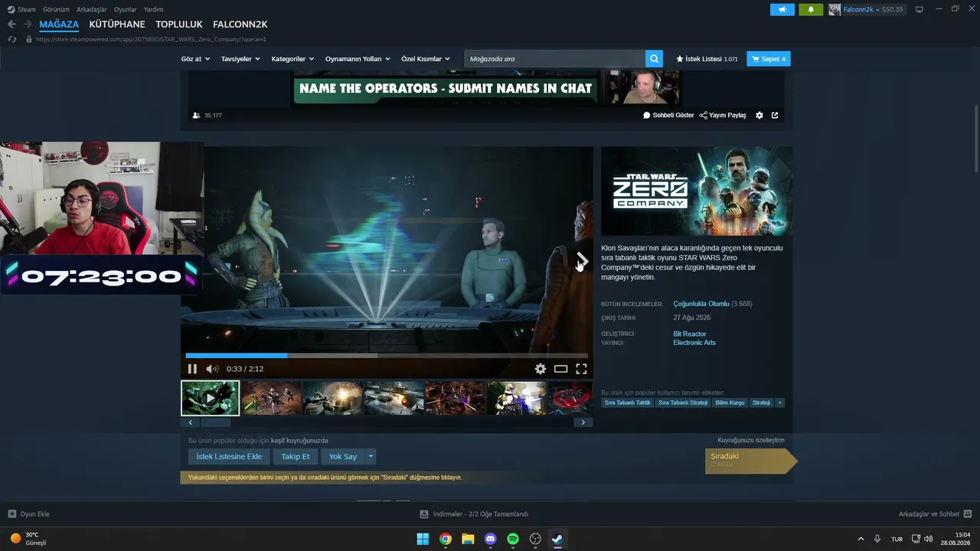The width and height of the screenshot is (980, 551).
Task: Open the Kategoriler dropdown
Action: coord(292,59)
